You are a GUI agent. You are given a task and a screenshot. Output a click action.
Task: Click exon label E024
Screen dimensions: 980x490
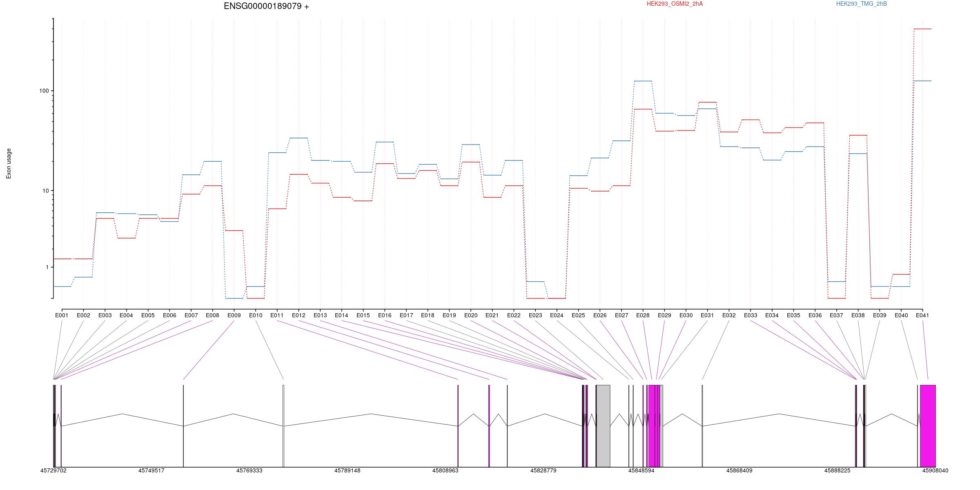coord(557,315)
